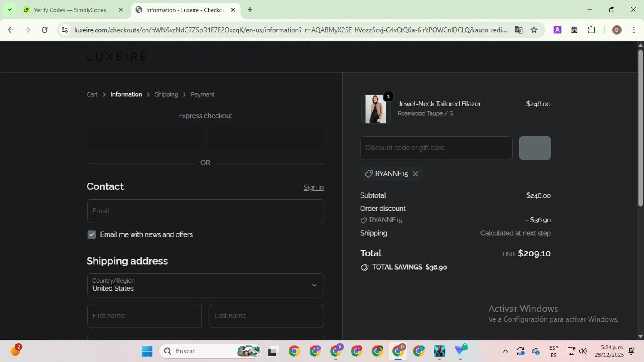Click Calculated at next step shipping text
This screenshot has width=644, height=362.
(x=515, y=233)
